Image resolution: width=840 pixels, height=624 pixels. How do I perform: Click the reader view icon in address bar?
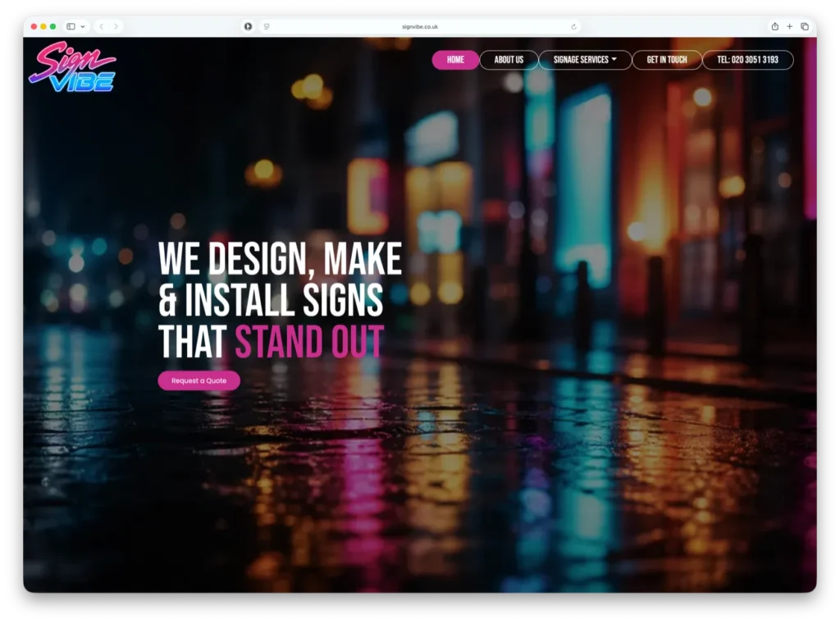267,26
